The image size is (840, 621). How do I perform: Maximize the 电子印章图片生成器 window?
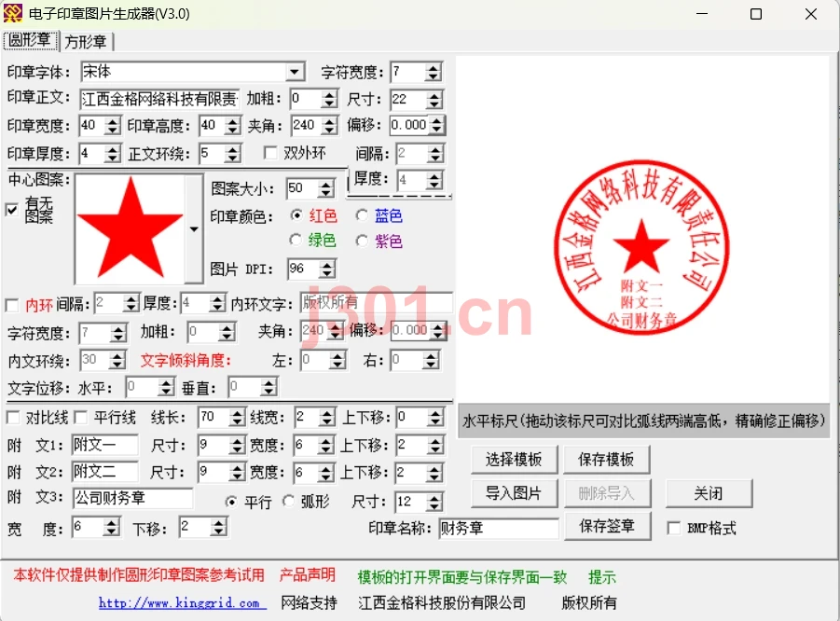[756, 14]
